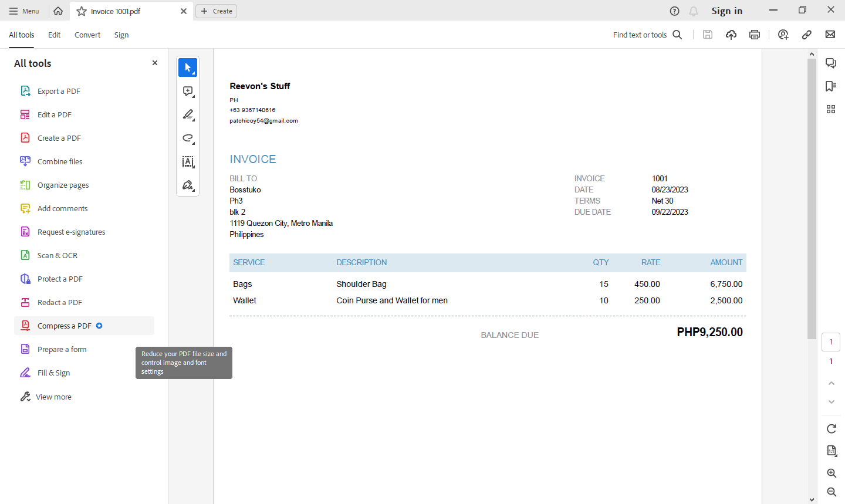Open the Edit tab
This screenshot has width=845, height=504.
pos(54,35)
